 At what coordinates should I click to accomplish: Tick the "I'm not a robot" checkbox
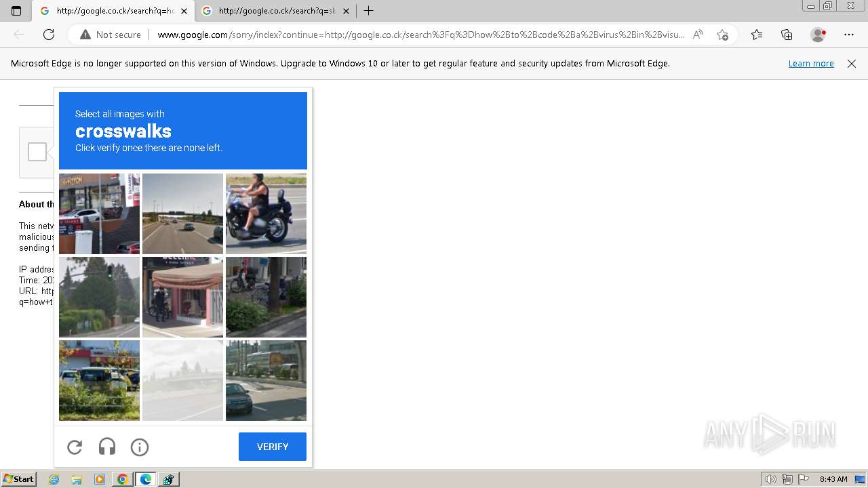pyautogui.click(x=37, y=152)
